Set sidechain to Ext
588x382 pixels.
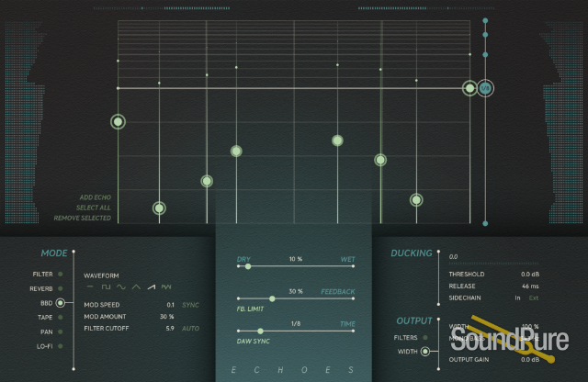(x=534, y=298)
